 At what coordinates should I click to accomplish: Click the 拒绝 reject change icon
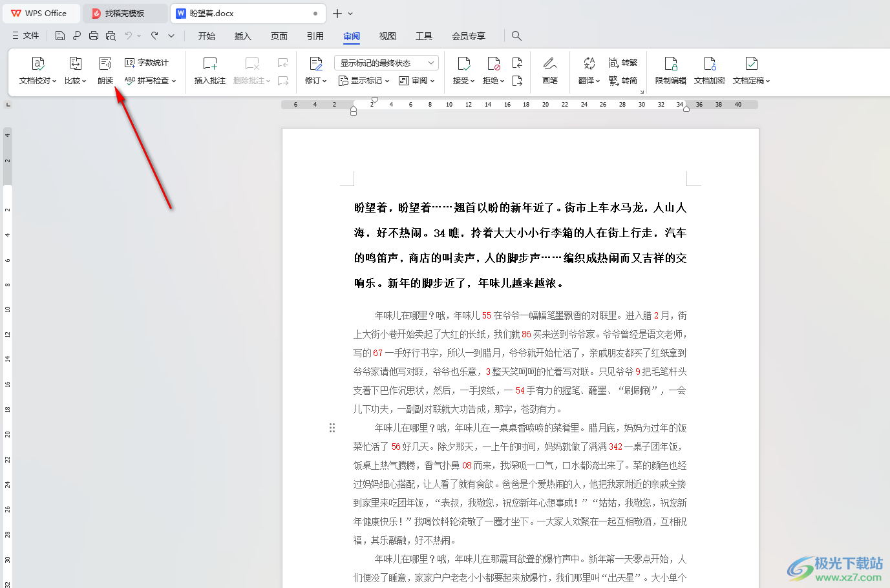click(493, 63)
